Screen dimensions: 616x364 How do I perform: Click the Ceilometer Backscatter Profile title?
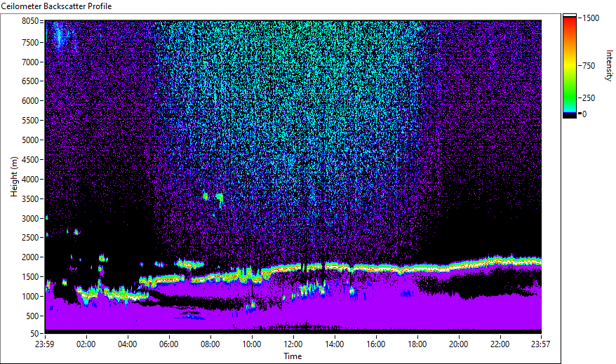(x=56, y=6)
